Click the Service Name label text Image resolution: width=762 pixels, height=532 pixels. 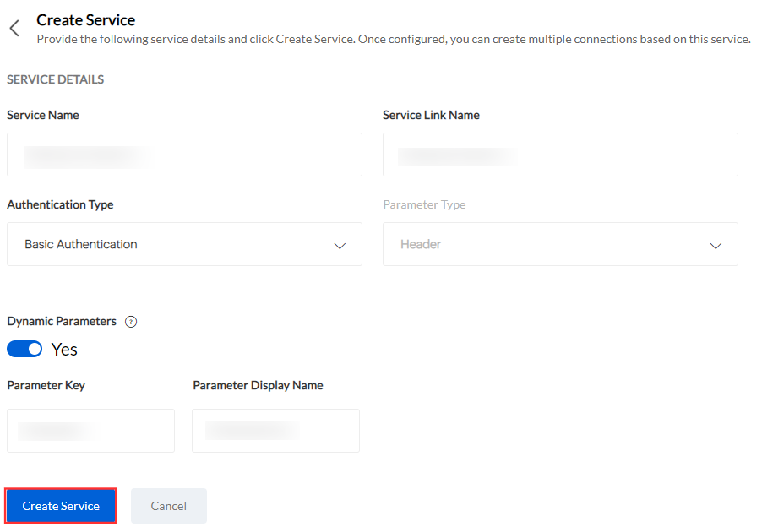click(43, 115)
